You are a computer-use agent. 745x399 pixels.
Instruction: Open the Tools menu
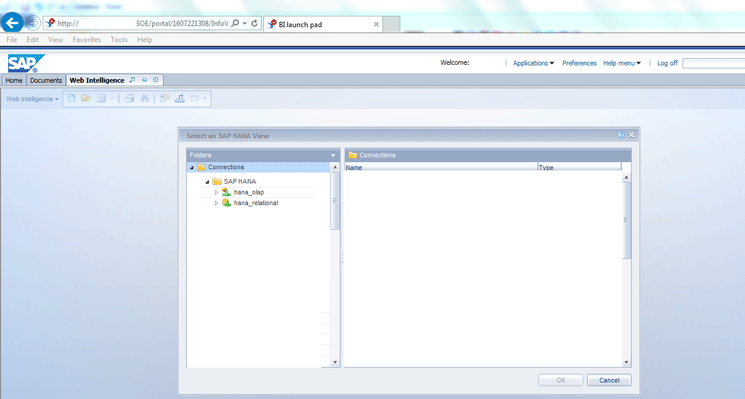click(x=119, y=39)
